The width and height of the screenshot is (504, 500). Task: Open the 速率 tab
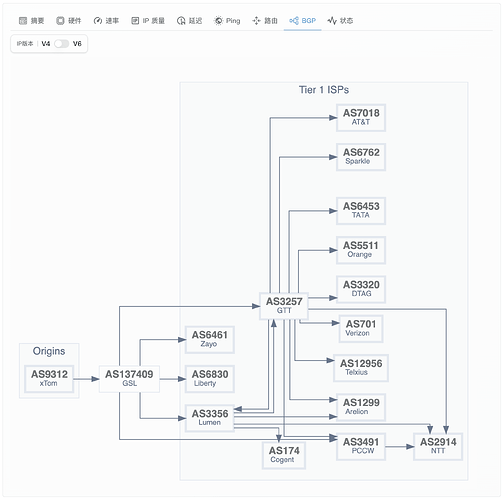pyautogui.click(x=106, y=21)
